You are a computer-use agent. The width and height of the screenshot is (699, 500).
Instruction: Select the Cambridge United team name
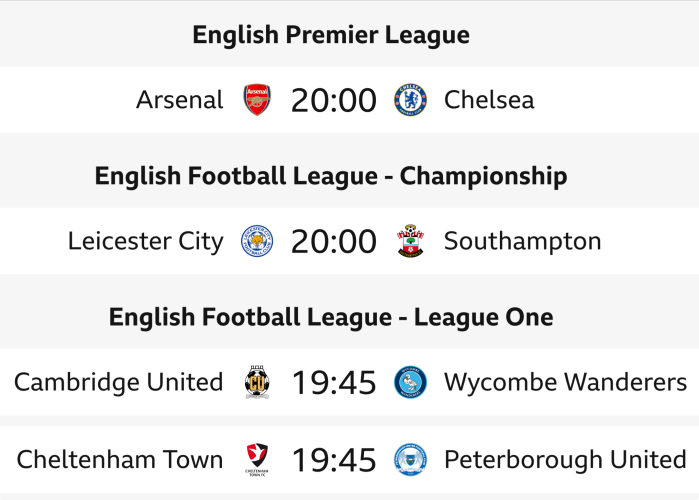pos(119,382)
